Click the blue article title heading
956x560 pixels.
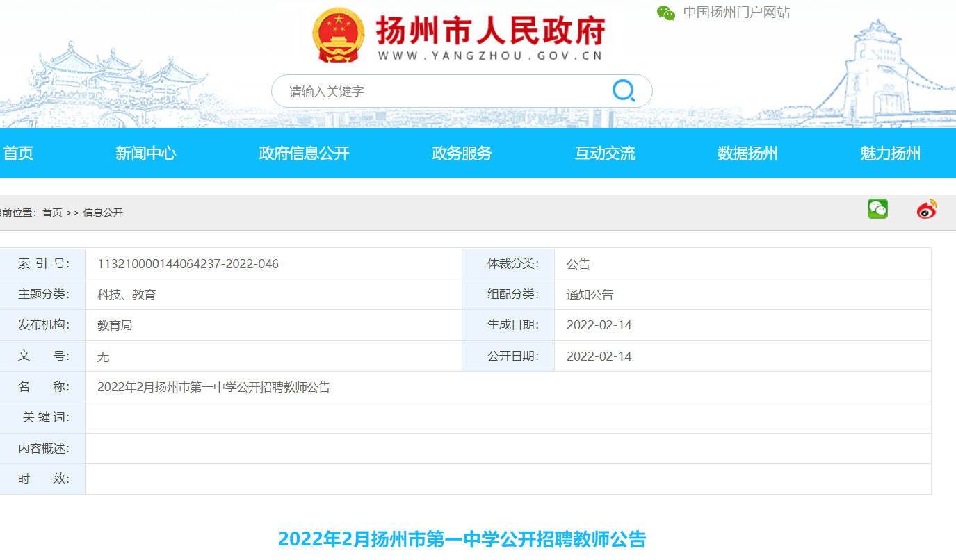[462, 539]
